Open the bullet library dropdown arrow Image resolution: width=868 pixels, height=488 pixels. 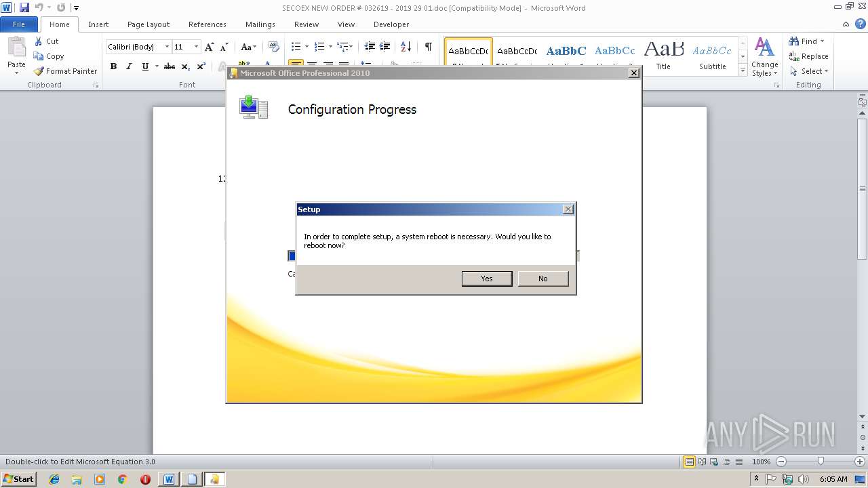click(307, 47)
